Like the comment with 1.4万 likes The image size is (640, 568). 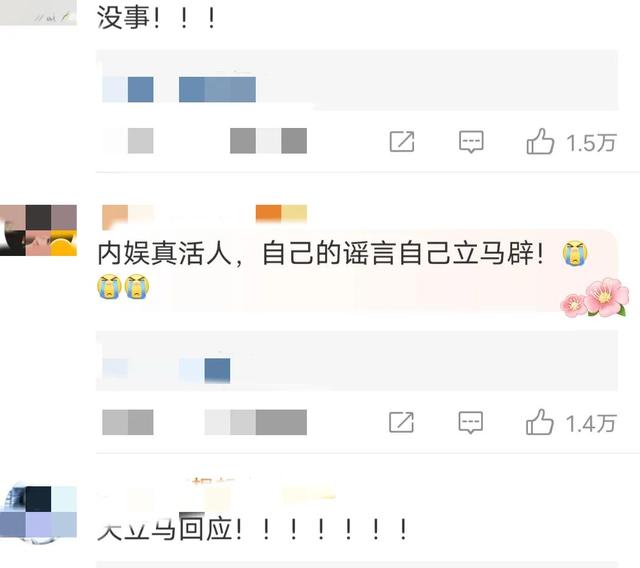[x=540, y=422]
